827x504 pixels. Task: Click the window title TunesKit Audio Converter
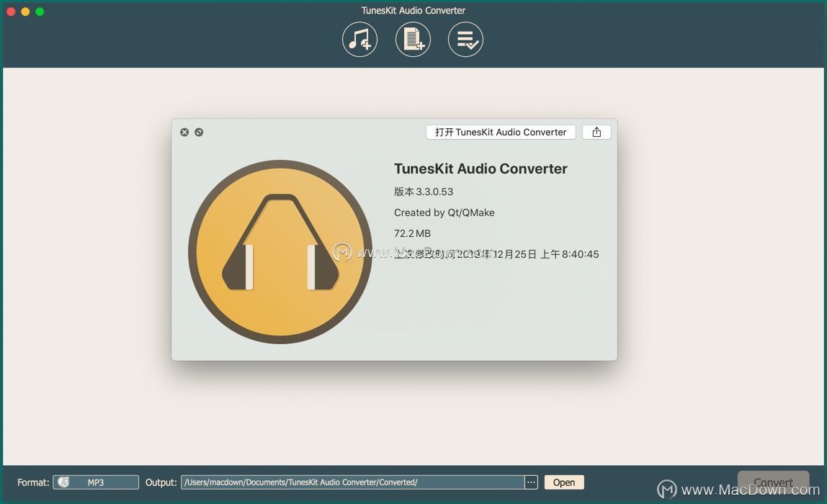[413, 11]
